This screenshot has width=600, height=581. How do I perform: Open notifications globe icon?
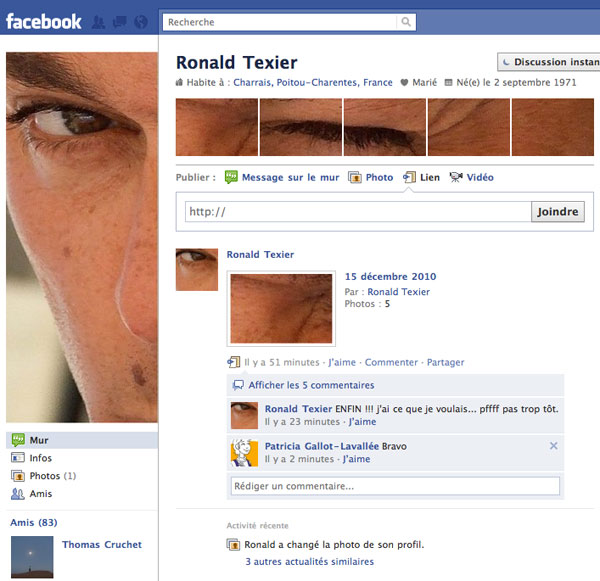click(141, 22)
